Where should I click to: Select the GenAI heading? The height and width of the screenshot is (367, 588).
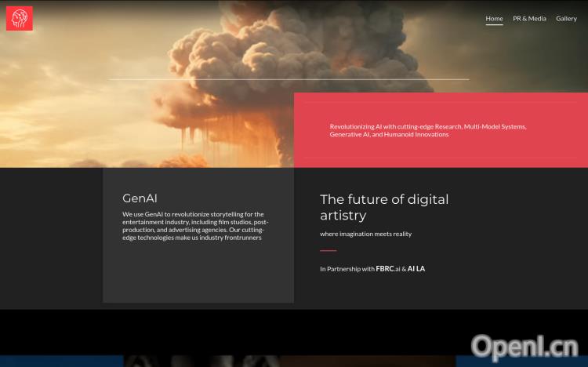pyautogui.click(x=140, y=198)
